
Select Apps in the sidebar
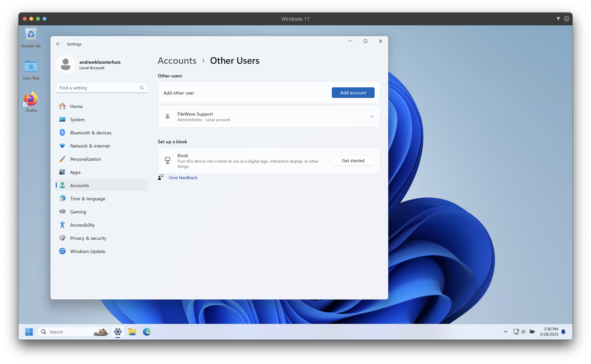[102, 172]
